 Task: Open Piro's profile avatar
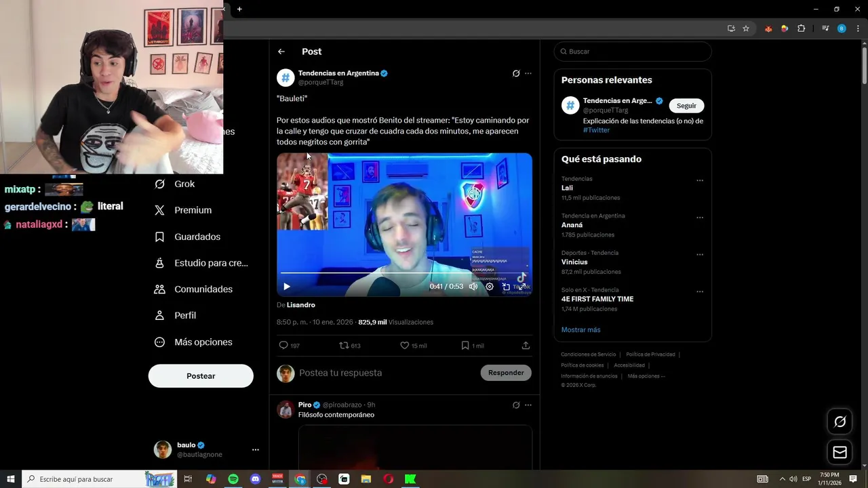tap(285, 409)
